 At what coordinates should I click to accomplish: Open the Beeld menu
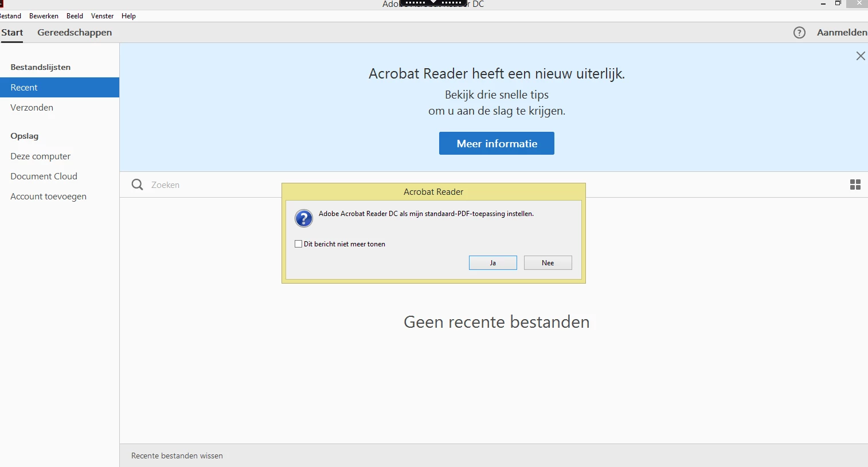(75, 16)
